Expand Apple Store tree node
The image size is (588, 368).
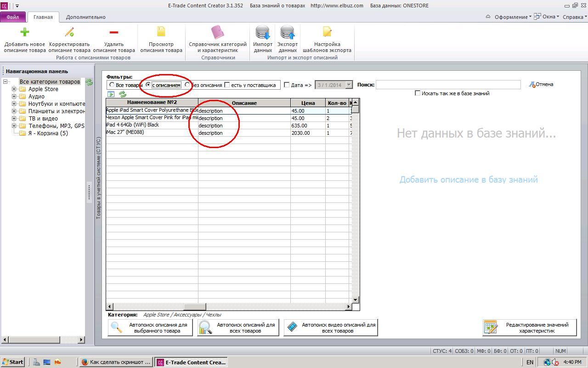pyautogui.click(x=14, y=89)
